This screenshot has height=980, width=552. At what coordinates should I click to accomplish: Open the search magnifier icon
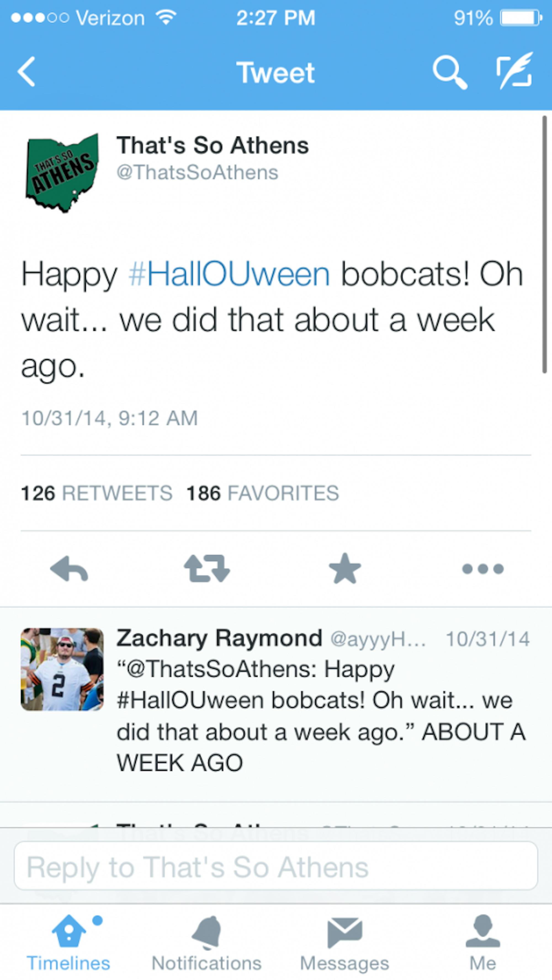(x=449, y=71)
